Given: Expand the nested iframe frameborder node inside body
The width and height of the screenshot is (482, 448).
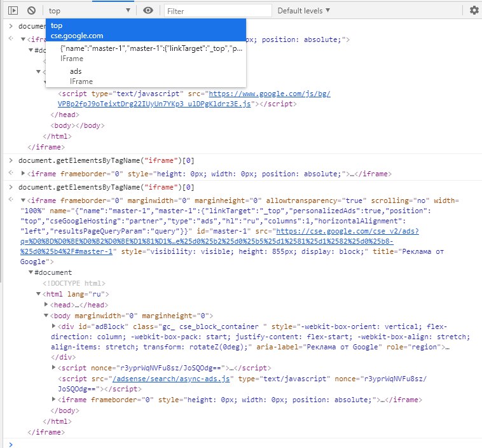Looking at the screenshot, I should (54, 400).
